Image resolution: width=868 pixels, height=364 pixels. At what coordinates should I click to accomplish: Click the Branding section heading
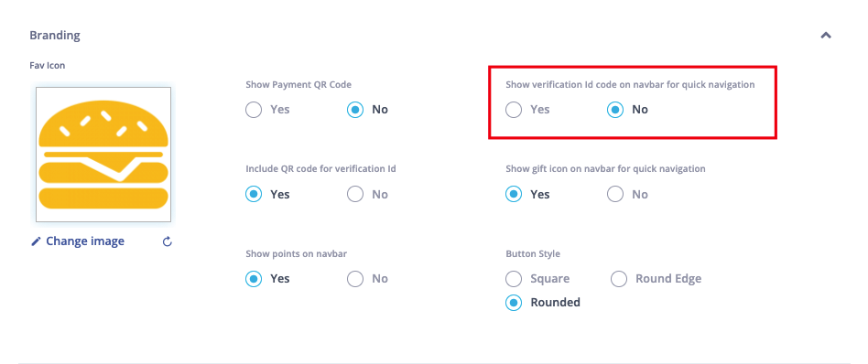click(x=55, y=36)
